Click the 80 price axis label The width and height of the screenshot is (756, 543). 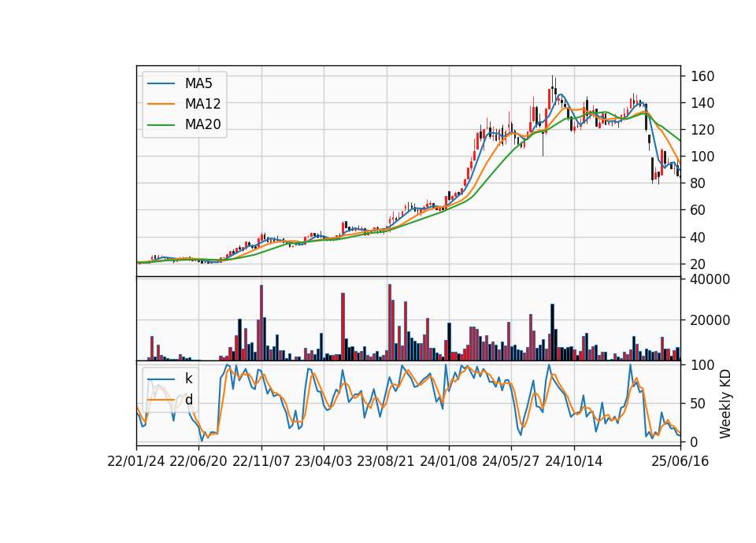coord(699,183)
